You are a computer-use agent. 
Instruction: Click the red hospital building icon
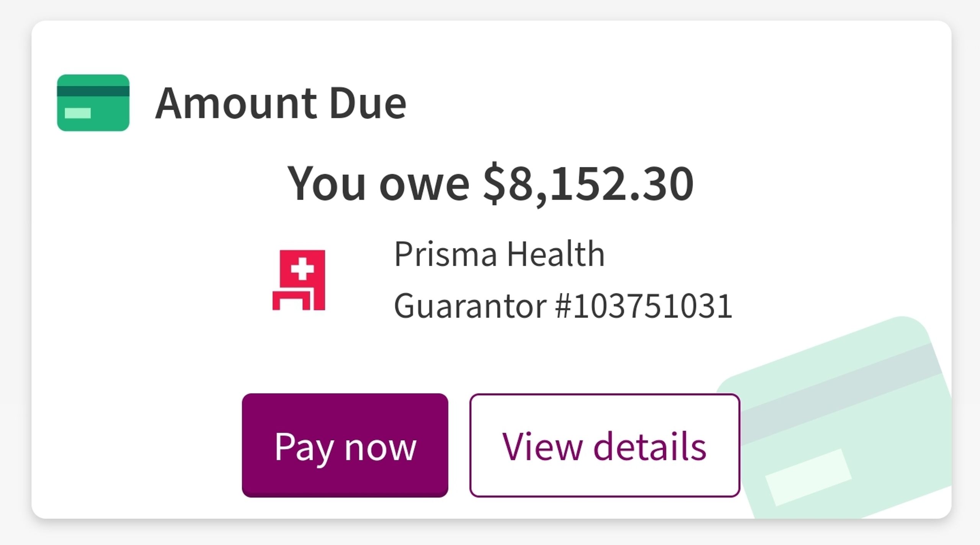point(299,280)
